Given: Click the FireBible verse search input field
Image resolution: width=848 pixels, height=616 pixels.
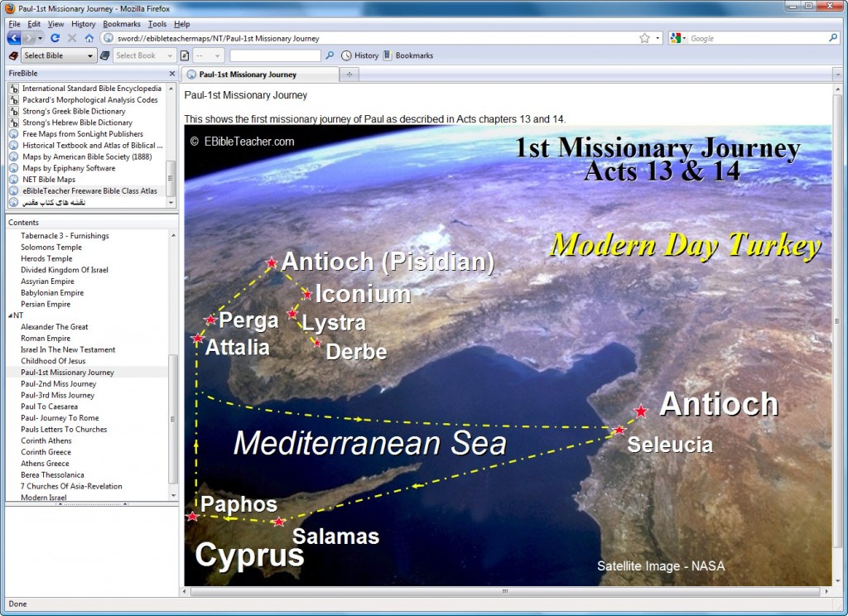Looking at the screenshot, I should (275, 55).
